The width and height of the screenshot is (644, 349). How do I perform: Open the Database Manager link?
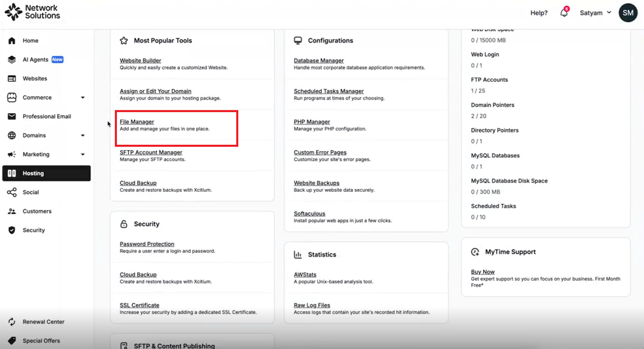(319, 60)
